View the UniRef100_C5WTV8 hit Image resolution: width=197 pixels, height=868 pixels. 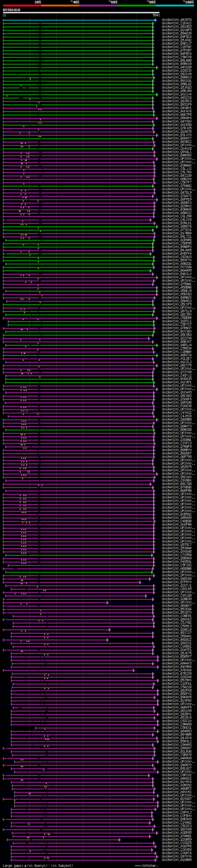[x=177, y=57]
